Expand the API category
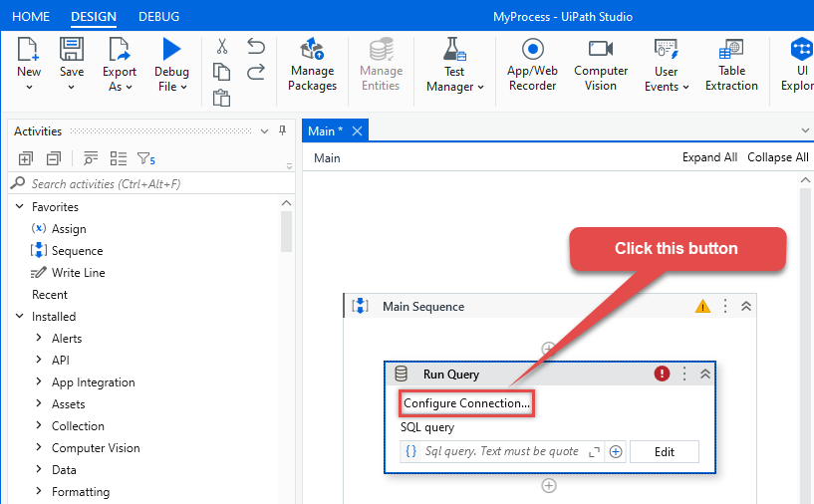Screen dimensions: 814x504 tap(39, 360)
